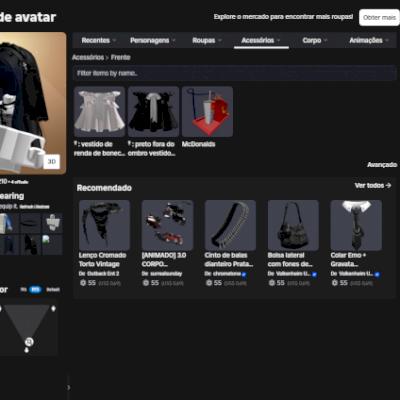The height and width of the screenshot is (400, 400).
Task: Open the Colar Emo + Gravata item
Action: (356, 225)
